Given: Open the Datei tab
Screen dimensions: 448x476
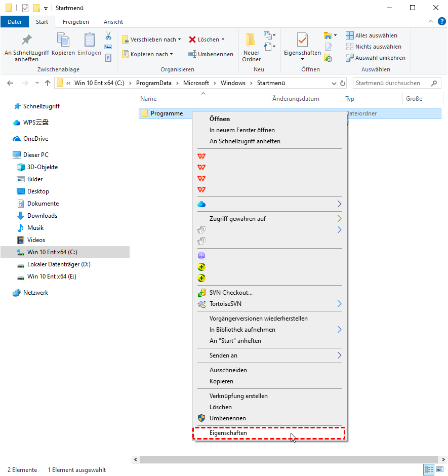Looking at the screenshot, I should [15, 22].
